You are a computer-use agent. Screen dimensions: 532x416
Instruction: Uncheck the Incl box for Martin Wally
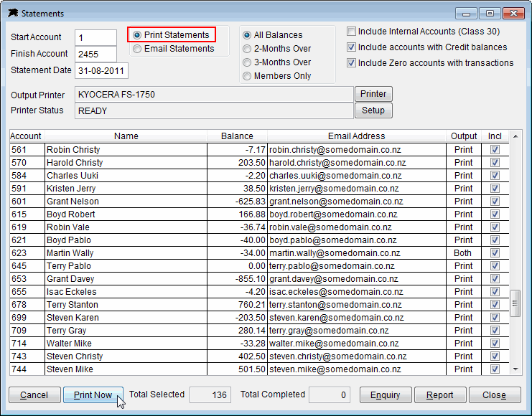click(495, 253)
